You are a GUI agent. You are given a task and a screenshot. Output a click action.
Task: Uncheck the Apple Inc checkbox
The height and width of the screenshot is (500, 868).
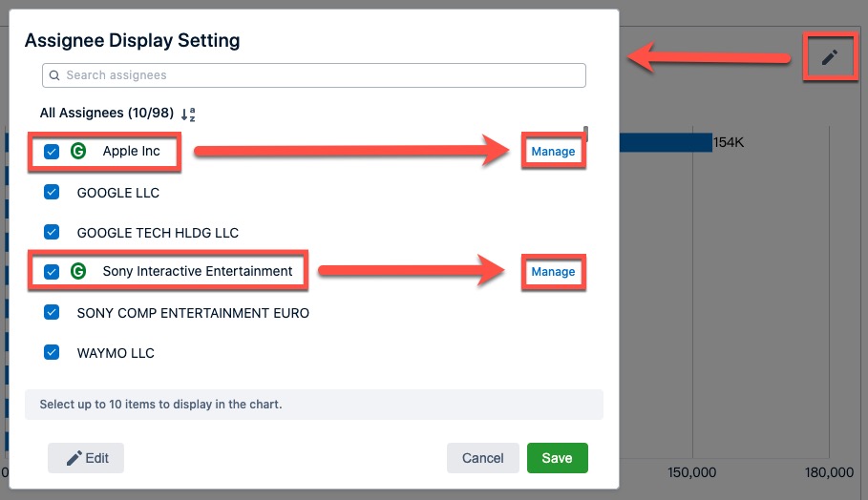pyautogui.click(x=53, y=151)
